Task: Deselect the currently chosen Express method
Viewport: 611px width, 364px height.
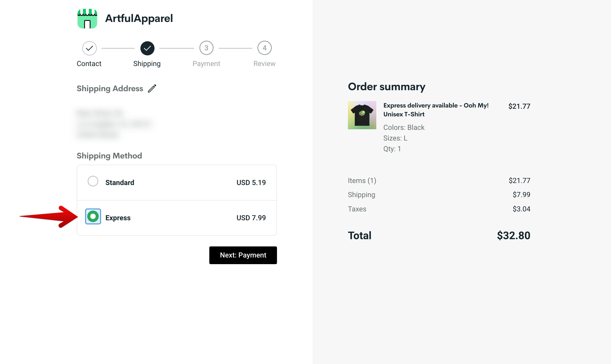Action: (x=93, y=216)
